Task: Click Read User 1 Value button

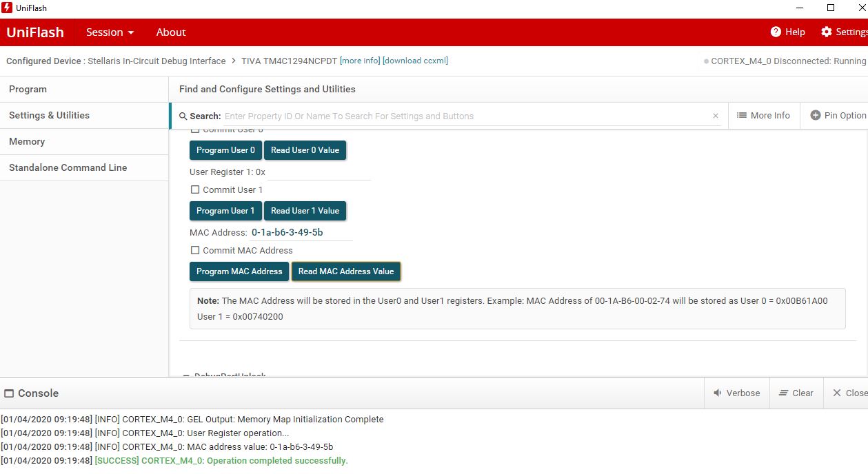Action: pos(305,211)
